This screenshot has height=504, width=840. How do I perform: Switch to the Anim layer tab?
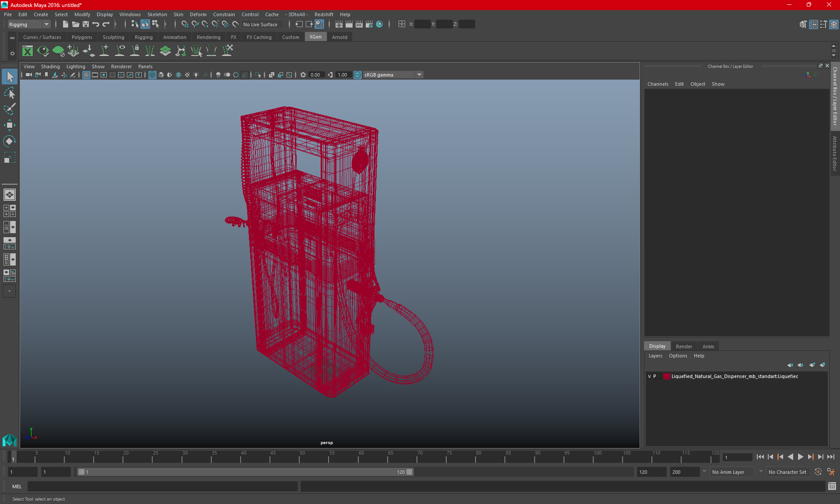(708, 346)
